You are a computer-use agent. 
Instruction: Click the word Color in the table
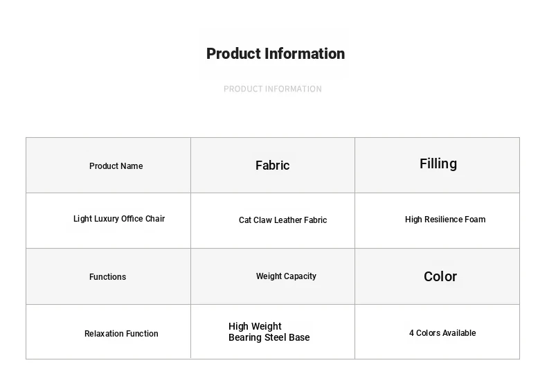[x=440, y=276]
